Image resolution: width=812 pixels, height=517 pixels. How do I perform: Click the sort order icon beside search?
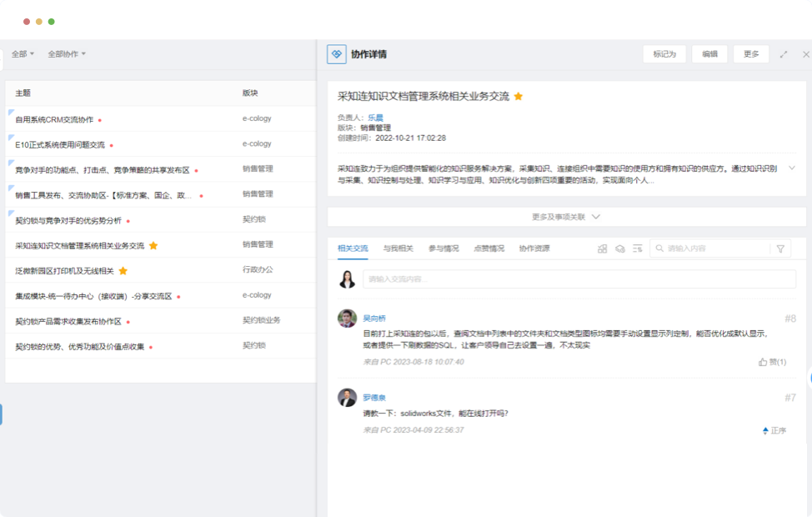click(637, 248)
